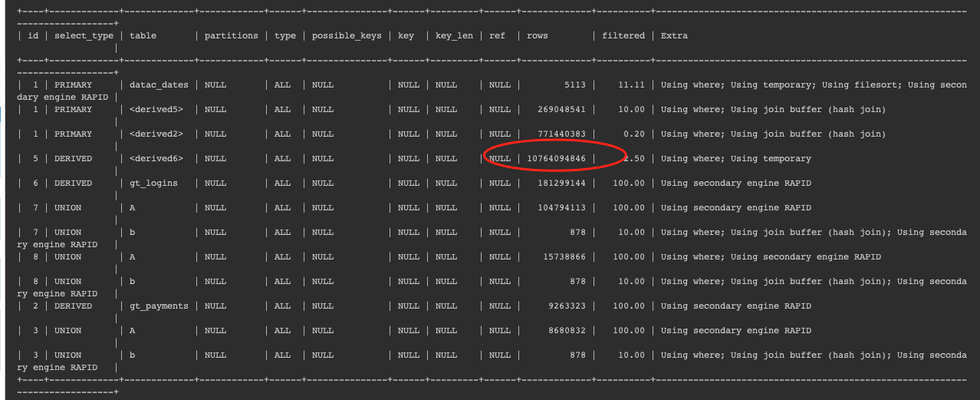Click the Extra text in the gt_logins row
Screen dimensions: 980x400
(x=735, y=183)
